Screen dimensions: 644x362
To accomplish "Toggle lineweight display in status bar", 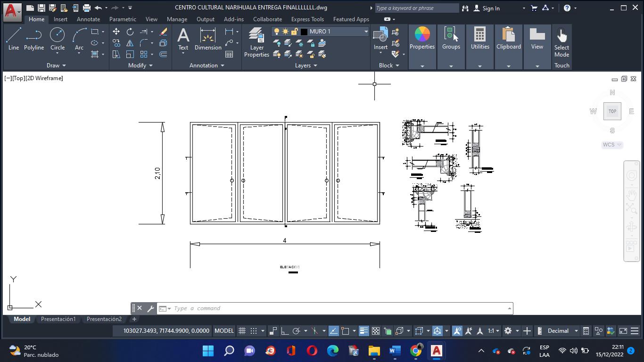I will [x=363, y=331].
